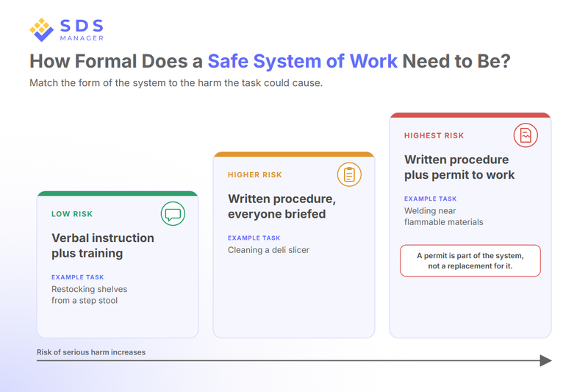Click the "Written procedure, everyone briefed" heading
Screen dimensions: 588x392
282,207
